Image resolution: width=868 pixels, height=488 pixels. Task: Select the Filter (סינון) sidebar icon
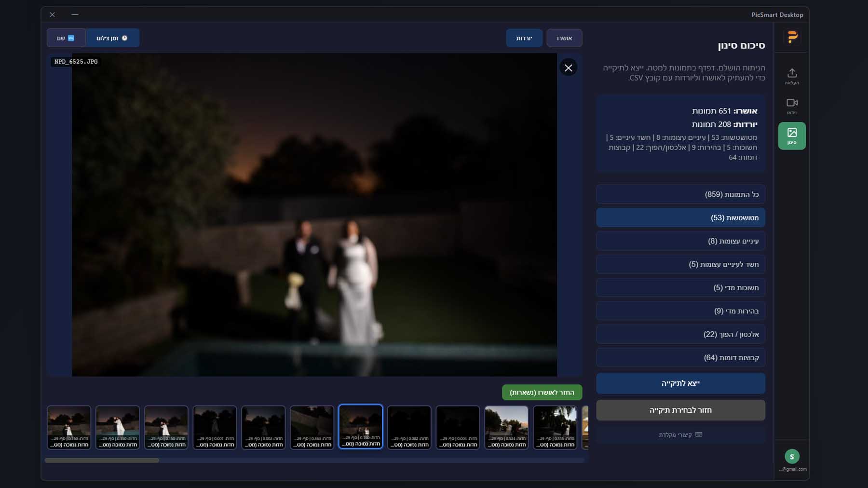click(x=792, y=136)
